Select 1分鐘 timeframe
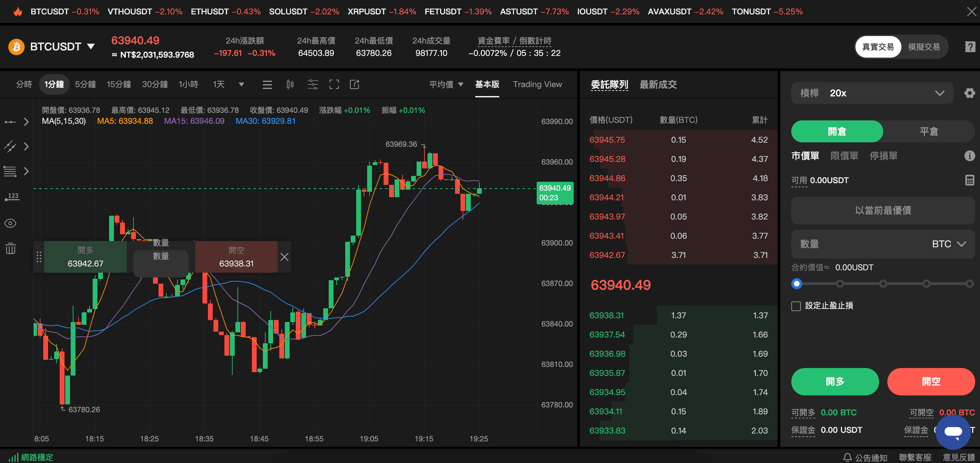Image resolution: width=980 pixels, height=463 pixels. pyautogui.click(x=54, y=84)
